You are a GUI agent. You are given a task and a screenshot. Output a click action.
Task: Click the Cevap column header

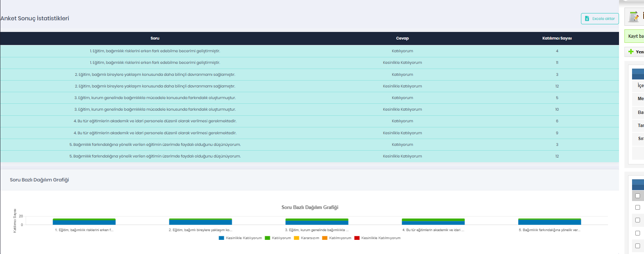click(x=402, y=38)
